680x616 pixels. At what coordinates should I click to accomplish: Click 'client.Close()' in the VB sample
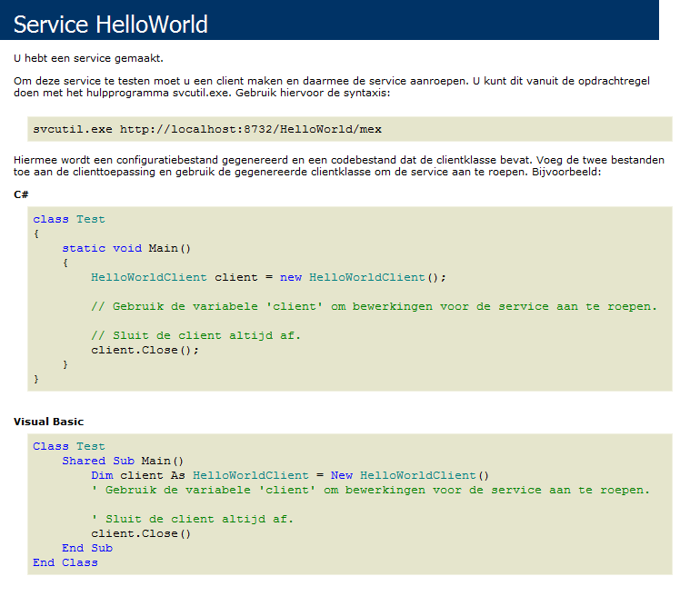pos(141,533)
